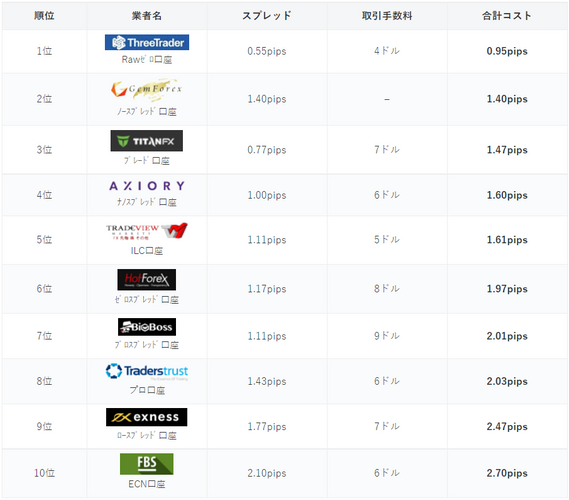Click the GemForex logo
Viewport: 569px width, 500px height.
[x=147, y=89]
